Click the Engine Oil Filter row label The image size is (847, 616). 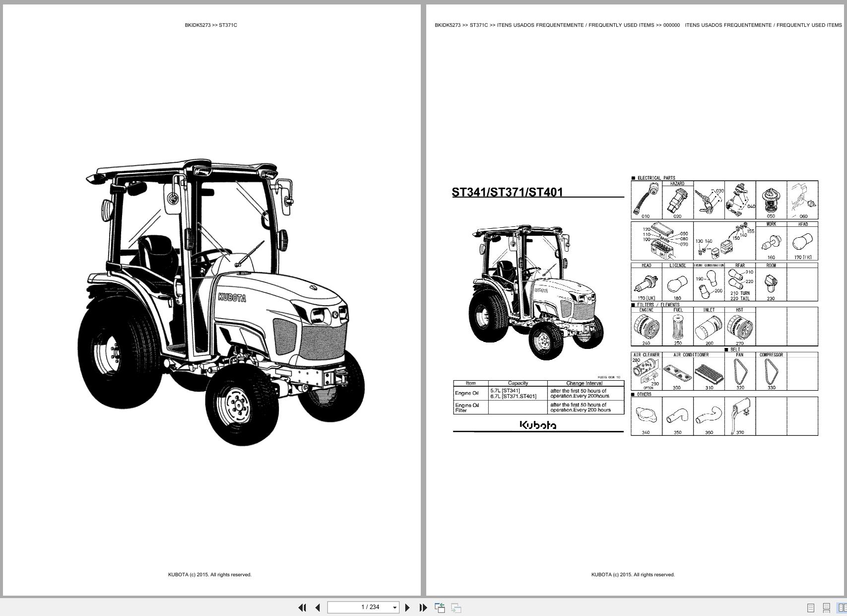click(x=467, y=408)
